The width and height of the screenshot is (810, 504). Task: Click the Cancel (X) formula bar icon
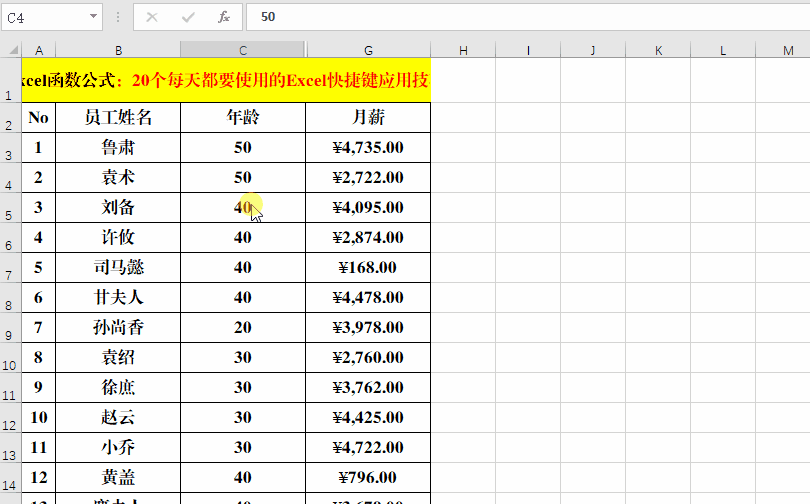152,17
